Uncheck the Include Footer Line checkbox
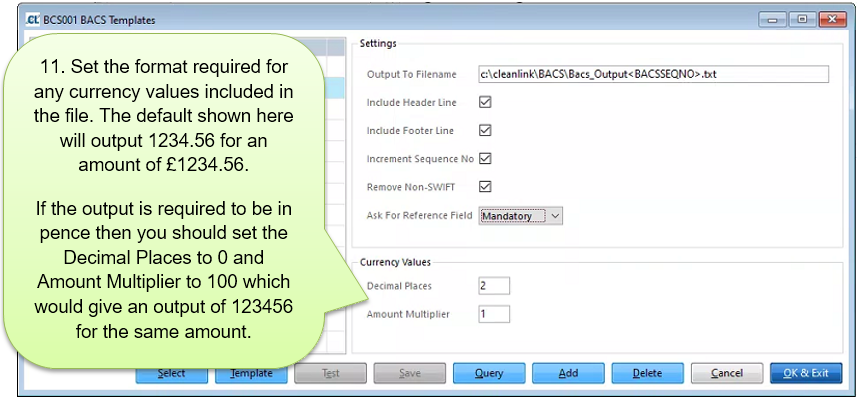857x400 pixels. coord(486,130)
